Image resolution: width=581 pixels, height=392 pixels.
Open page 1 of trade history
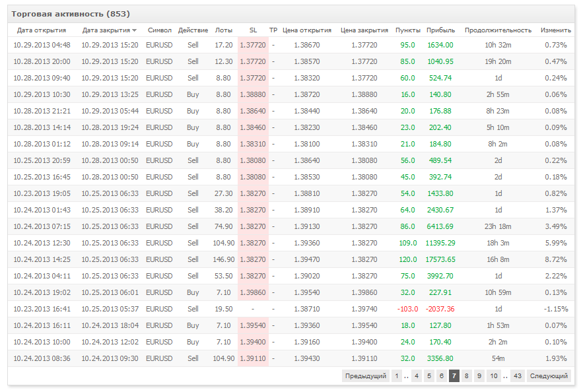[396, 376]
